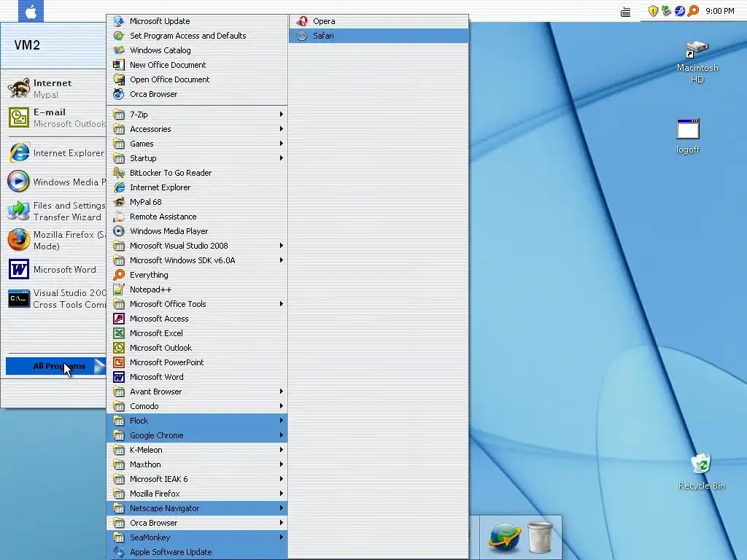Expand the Accessories folder
747x560 pixels.
197,129
